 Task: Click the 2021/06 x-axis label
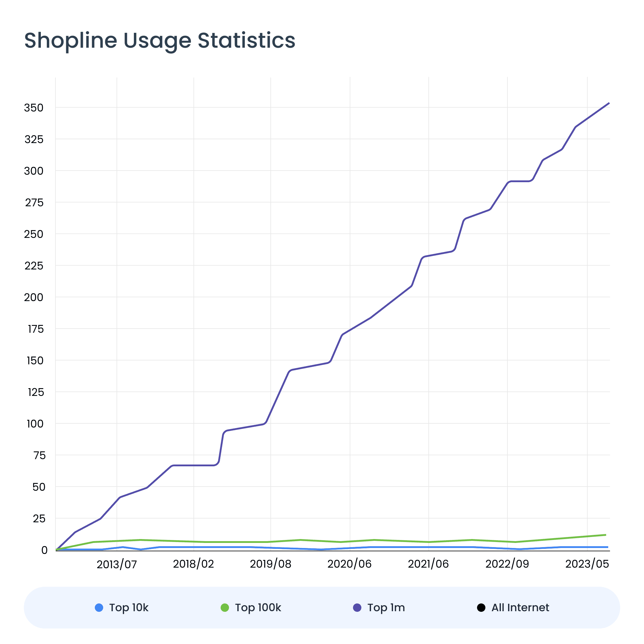coord(428,564)
